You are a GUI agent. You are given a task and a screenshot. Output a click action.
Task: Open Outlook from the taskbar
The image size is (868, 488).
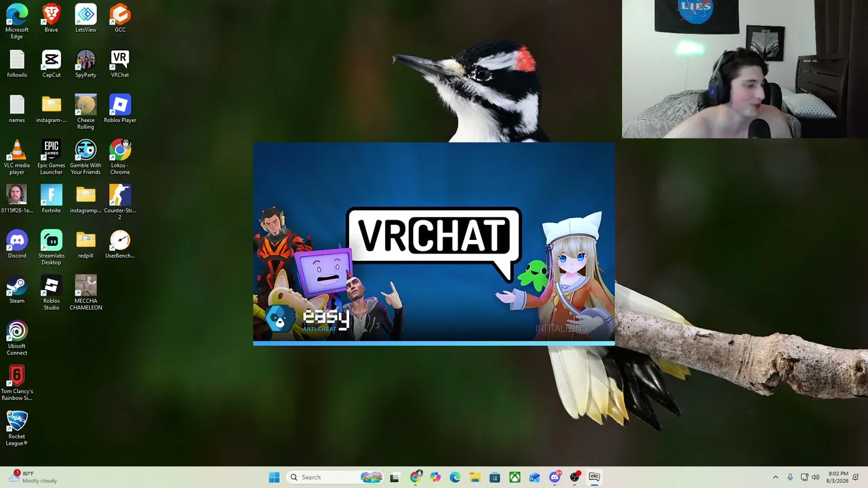pyautogui.click(x=534, y=477)
